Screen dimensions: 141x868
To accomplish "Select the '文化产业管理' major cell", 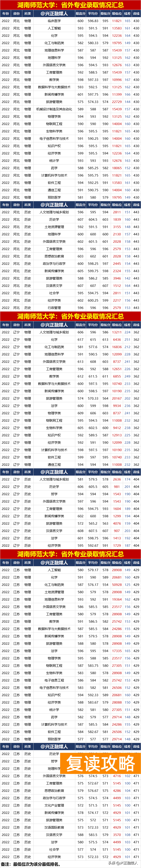I will 54,805.
